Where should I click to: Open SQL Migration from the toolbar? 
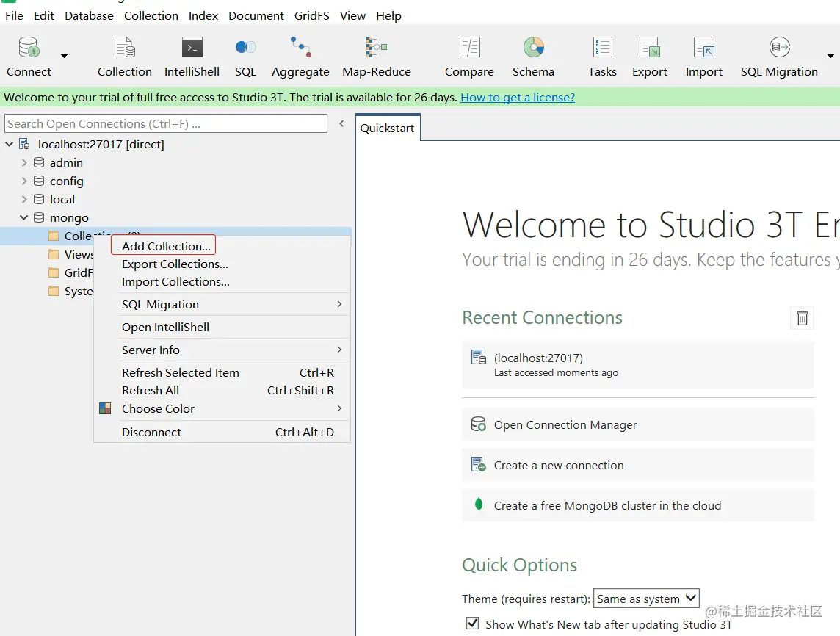click(779, 57)
